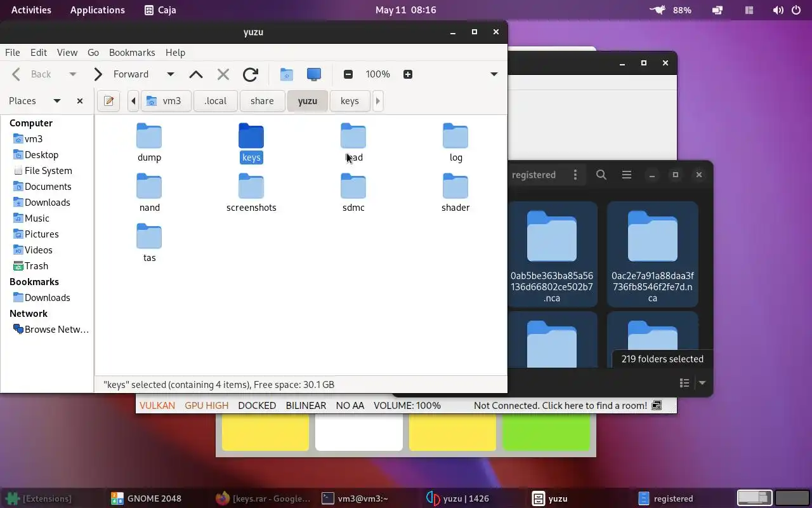Open Back history dropdown arrow
Screen dimensions: 812x508
pyautogui.click(x=72, y=74)
